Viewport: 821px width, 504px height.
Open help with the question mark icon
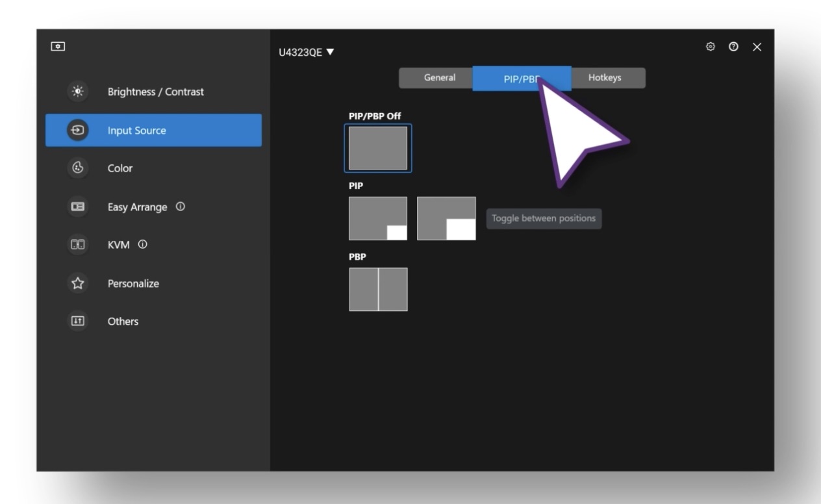coord(733,47)
